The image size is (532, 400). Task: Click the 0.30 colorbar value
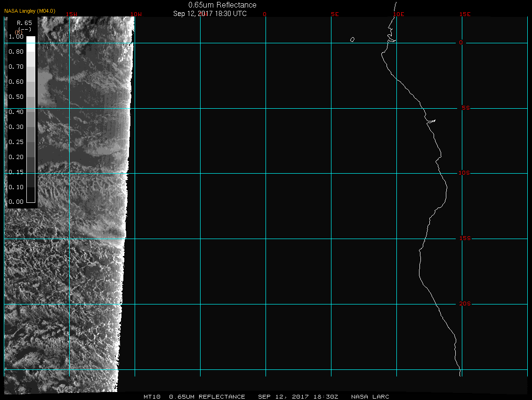(x=16, y=127)
